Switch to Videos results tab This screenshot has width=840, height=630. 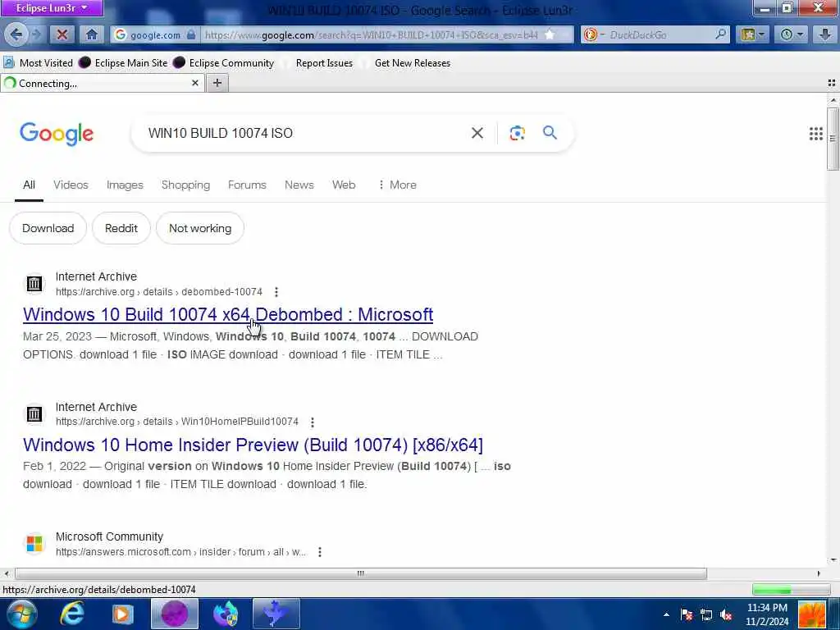pyautogui.click(x=71, y=185)
